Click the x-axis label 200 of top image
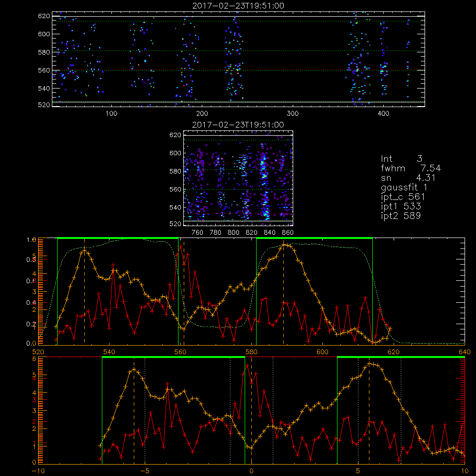 (x=202, y=114)
